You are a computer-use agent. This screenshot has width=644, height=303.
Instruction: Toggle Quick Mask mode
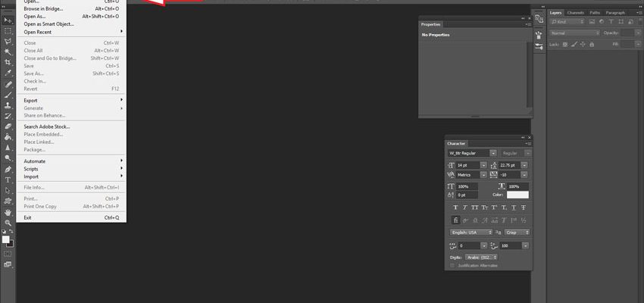point(8,254)
